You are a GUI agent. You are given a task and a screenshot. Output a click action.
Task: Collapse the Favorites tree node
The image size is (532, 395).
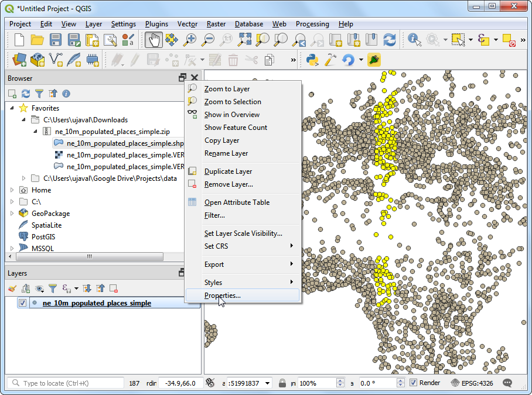click(x=12, y=108)
